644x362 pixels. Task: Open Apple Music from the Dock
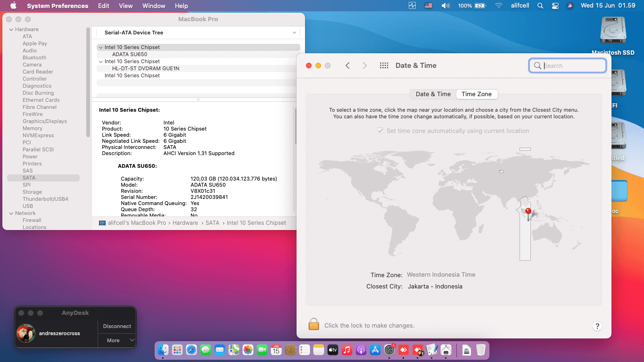[x=347, y=350]
